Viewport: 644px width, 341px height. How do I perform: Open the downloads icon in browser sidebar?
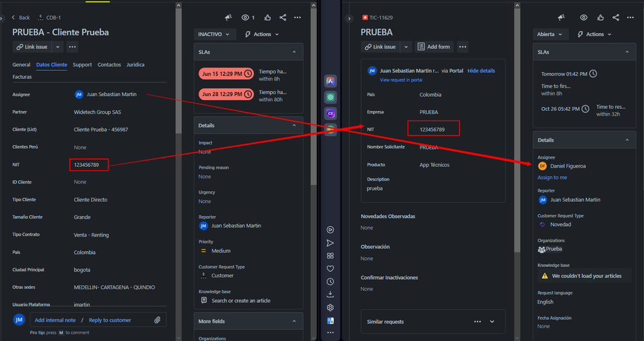330,295
